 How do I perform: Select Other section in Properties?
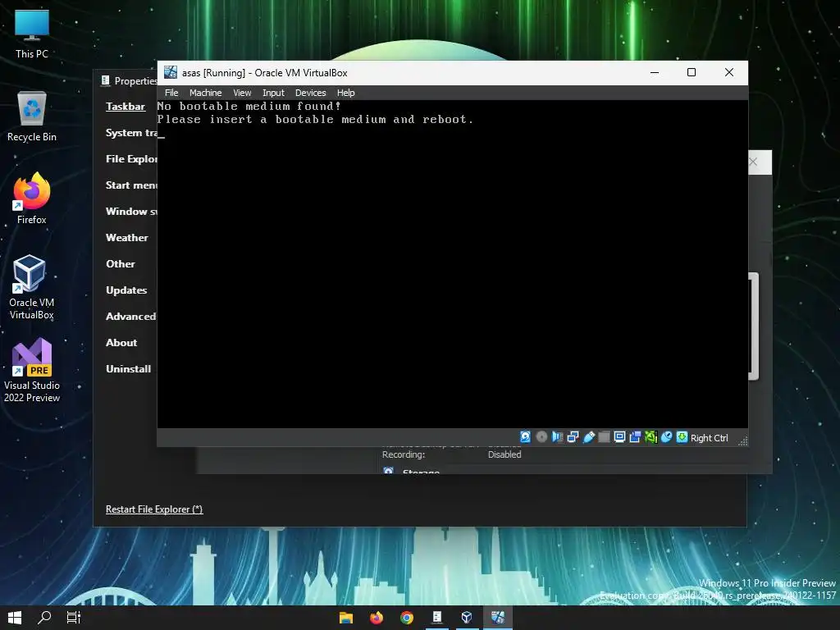click(121, 263)
